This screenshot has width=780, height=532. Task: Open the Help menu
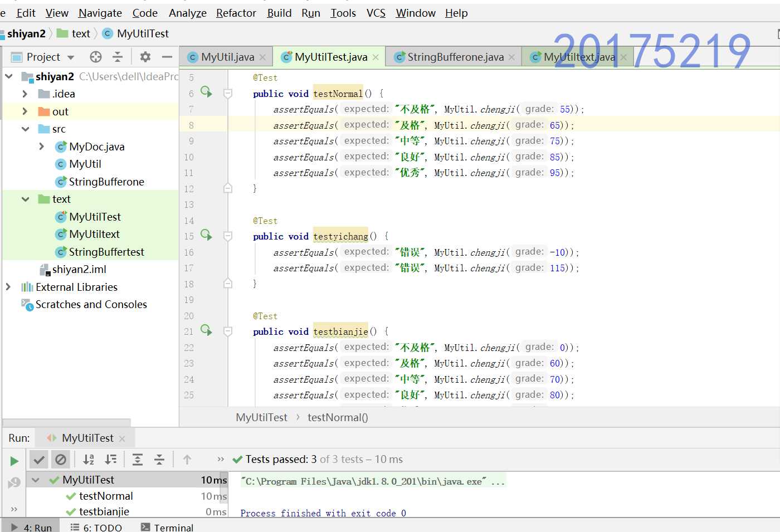click(456, 13)
